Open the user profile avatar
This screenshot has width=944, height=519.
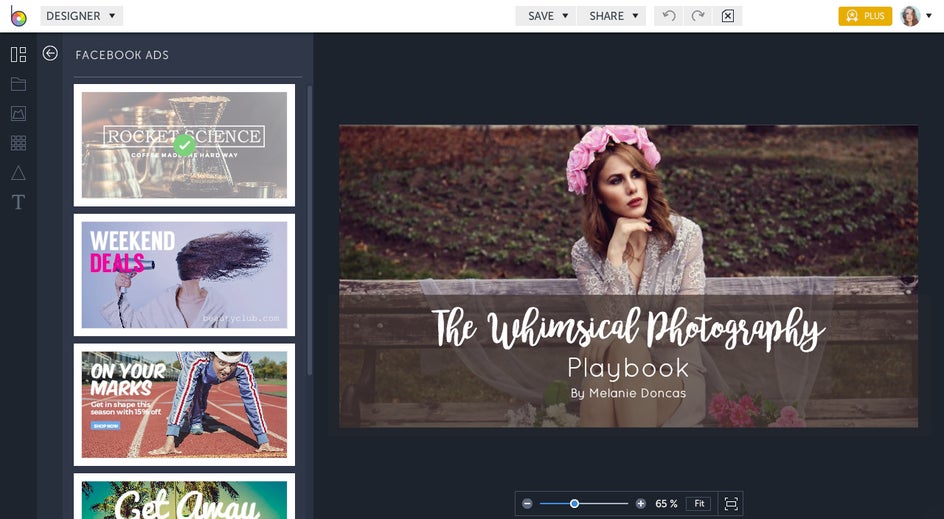click(x=910, y=16)
